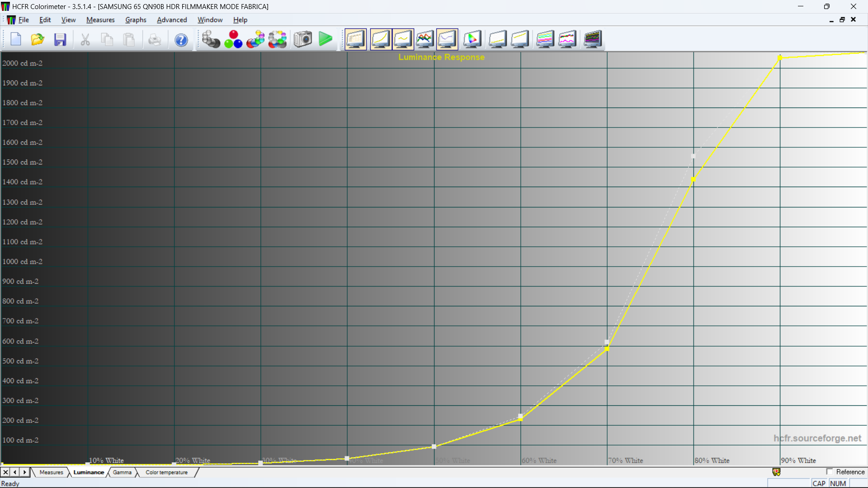Toggle the Measures table view monitor icon
This screenshot has width=868, height=488.
(x=355, y=39)
